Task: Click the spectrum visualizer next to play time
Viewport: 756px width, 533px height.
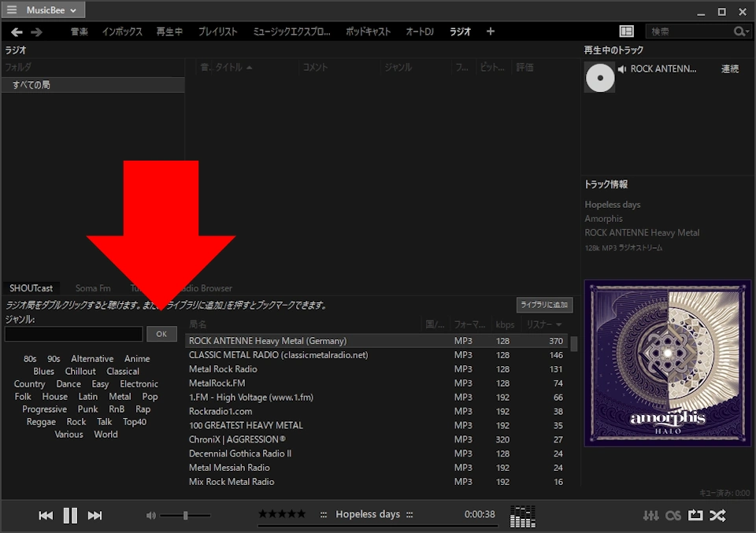Action: coord(521,516)
